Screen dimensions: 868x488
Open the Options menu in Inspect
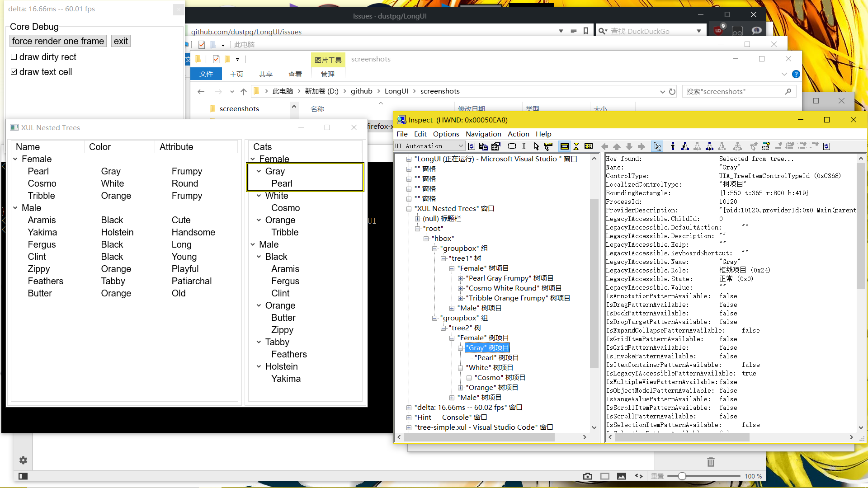pyautogui.click(x=446, y=134)
